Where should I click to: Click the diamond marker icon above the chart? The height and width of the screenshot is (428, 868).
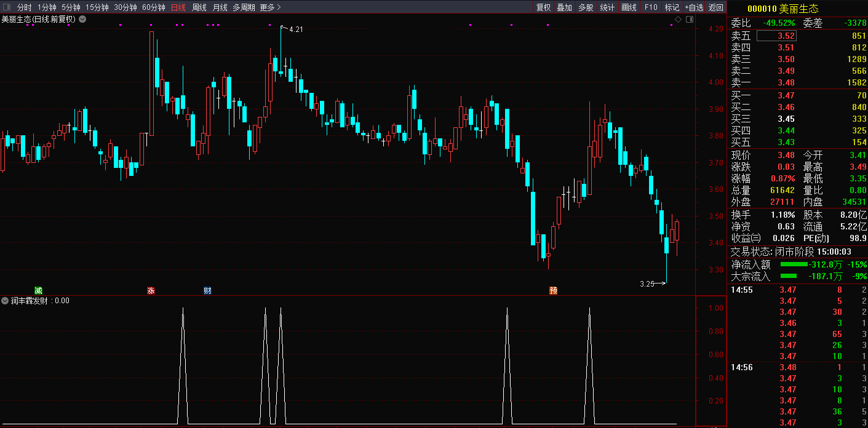(679, 19)
